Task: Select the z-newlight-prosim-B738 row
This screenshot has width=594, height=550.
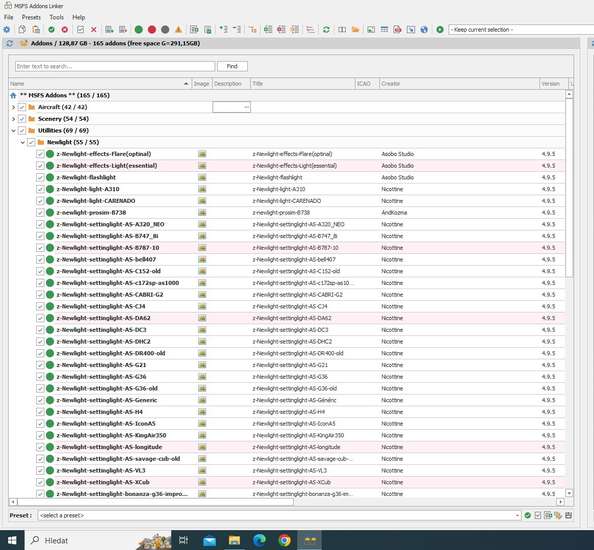Action: point(287,212)
